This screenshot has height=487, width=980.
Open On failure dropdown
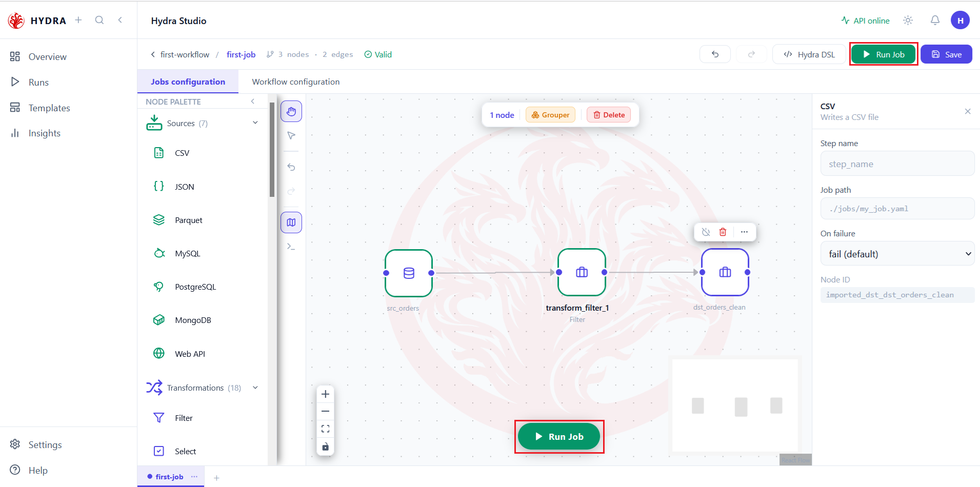pyautogui.click(x=897, y=254)
